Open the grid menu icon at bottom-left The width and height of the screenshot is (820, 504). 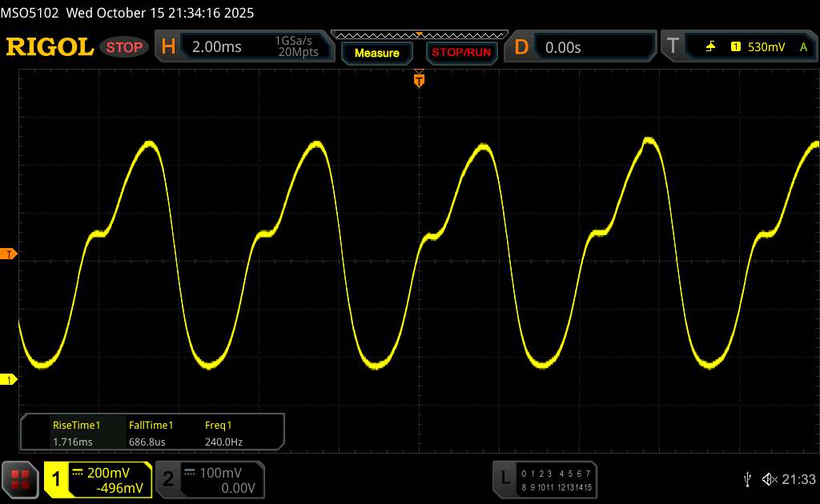click(20, 479)
